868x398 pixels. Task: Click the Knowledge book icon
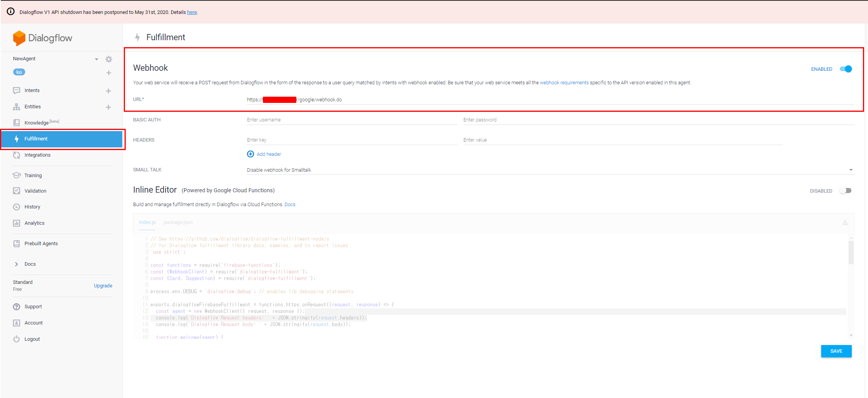point(17,123)
